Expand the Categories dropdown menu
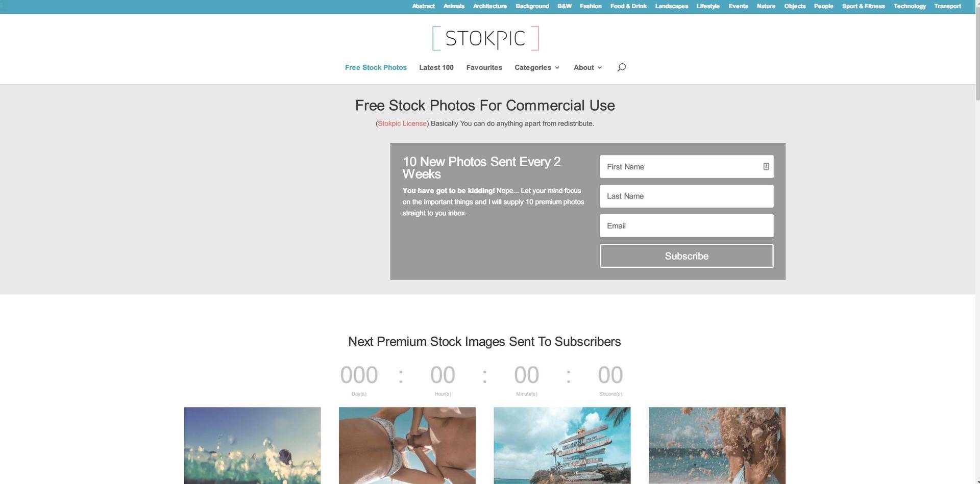The width and height of the screenshot is (980, 484). (x=537, y=67)
